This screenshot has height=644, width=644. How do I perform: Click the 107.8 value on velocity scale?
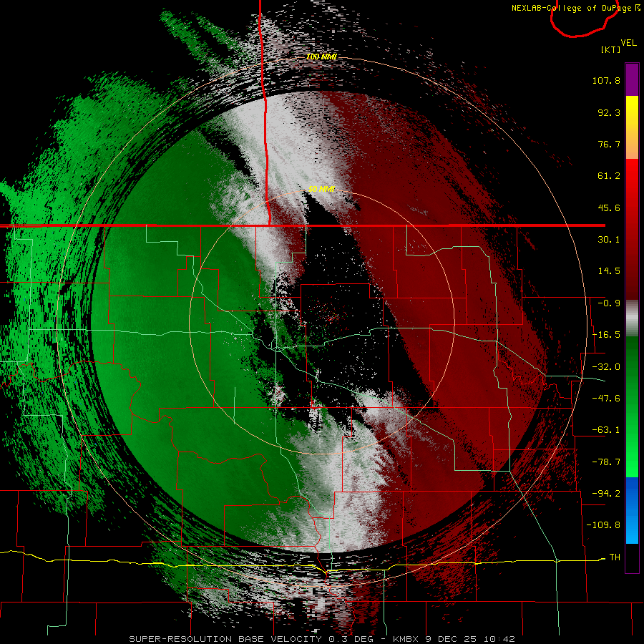606,80
